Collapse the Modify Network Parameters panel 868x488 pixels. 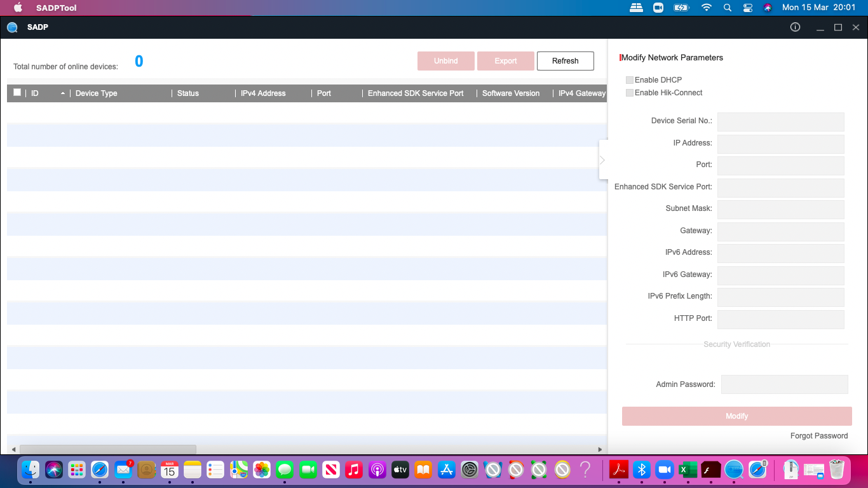tap(602, 159)
